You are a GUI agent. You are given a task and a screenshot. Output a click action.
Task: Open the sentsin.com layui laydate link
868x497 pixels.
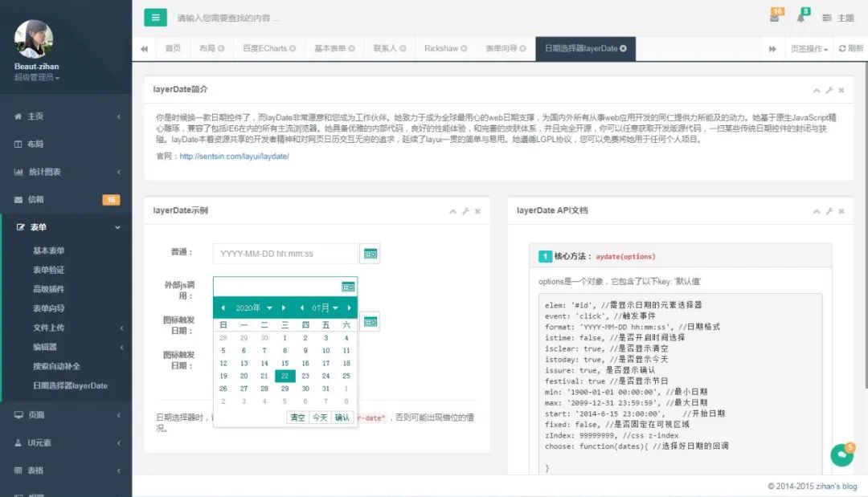pos(234,157)
